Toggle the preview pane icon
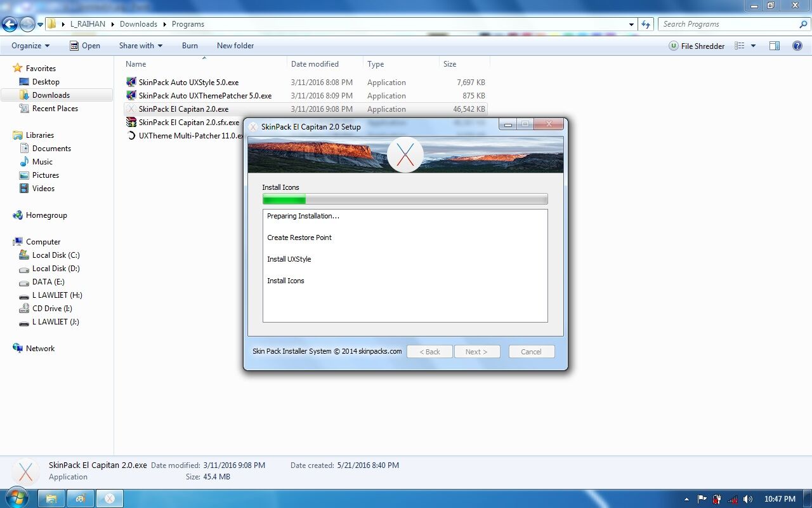The height and width of the screenshot is (508, 812). pos(775,46)
